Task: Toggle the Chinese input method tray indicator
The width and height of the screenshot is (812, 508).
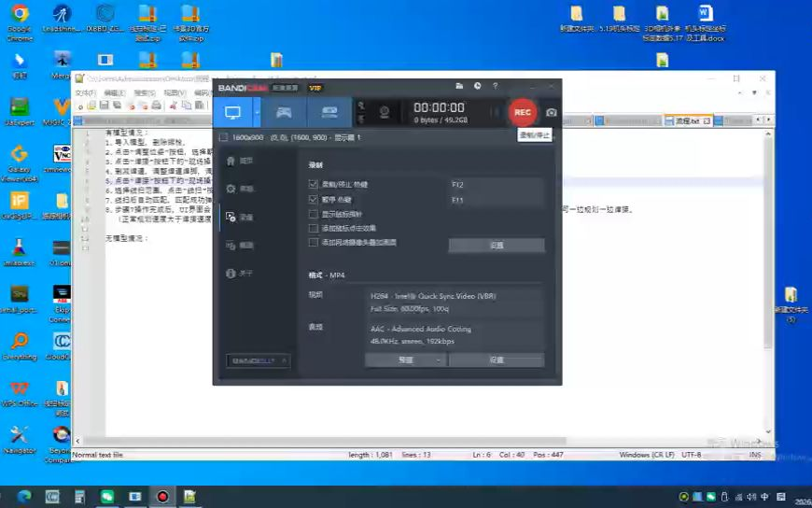Action: pyautogui.click(x=765, y=497)
